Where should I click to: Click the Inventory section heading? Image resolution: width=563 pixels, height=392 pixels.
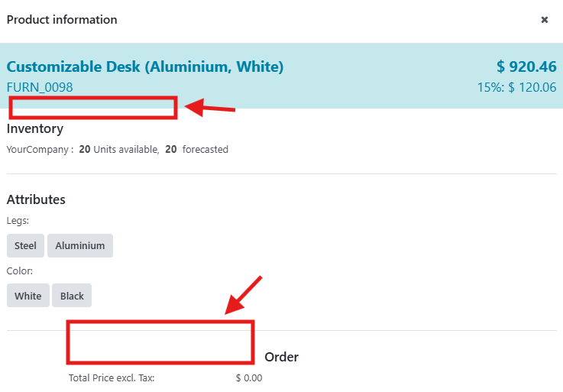tap(35, 128)
